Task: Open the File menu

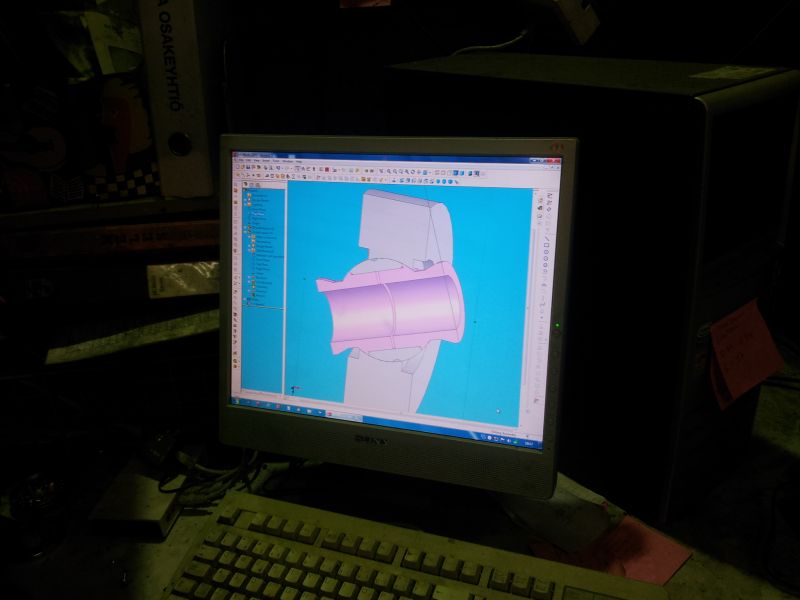Action: pos(238,160)
